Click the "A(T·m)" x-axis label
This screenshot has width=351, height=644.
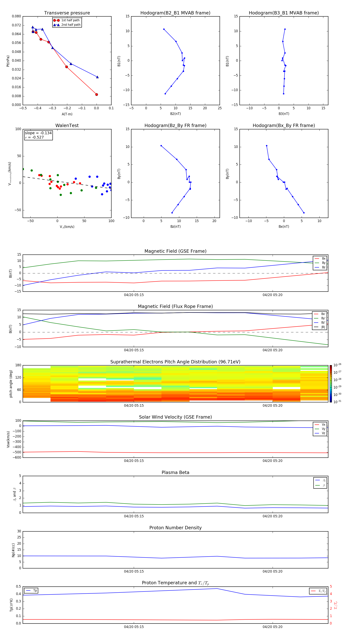click(x=67, y=114)
